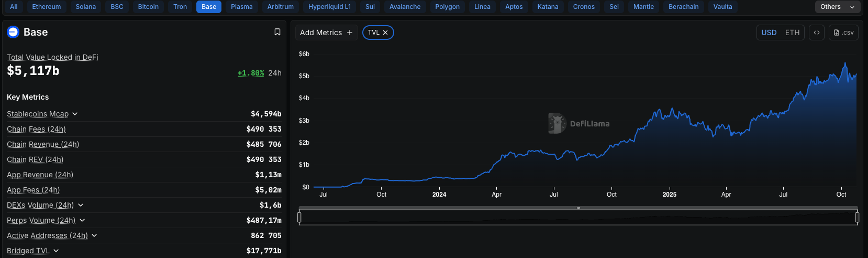Switch to the Solana chain tab
Screen dimensions: 868x258
(x=86, y=7)
